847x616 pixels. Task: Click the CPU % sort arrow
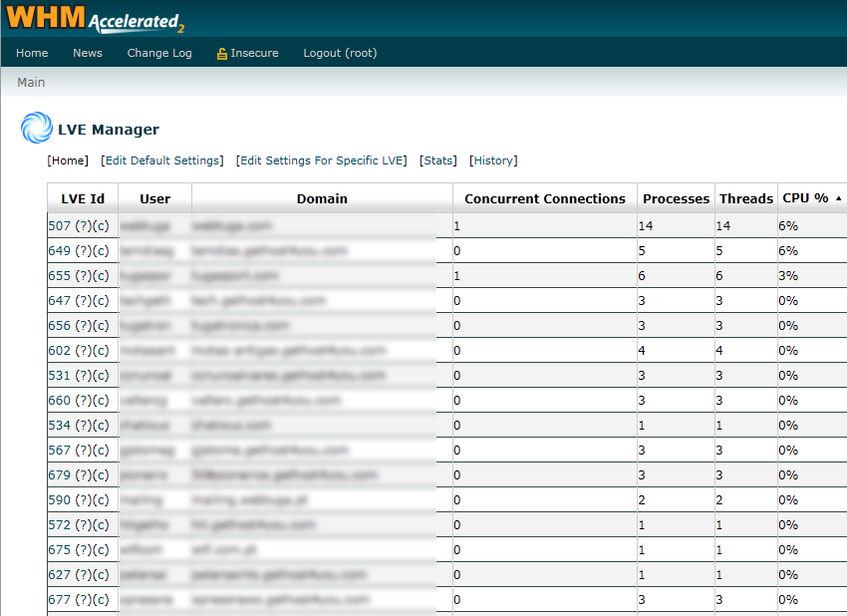pos(838,198)
